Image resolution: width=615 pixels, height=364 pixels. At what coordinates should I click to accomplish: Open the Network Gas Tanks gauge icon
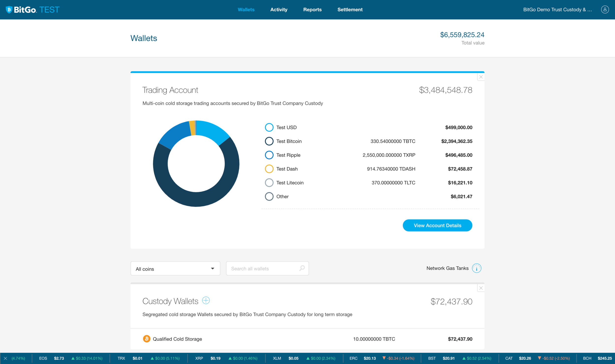(476, 268)
